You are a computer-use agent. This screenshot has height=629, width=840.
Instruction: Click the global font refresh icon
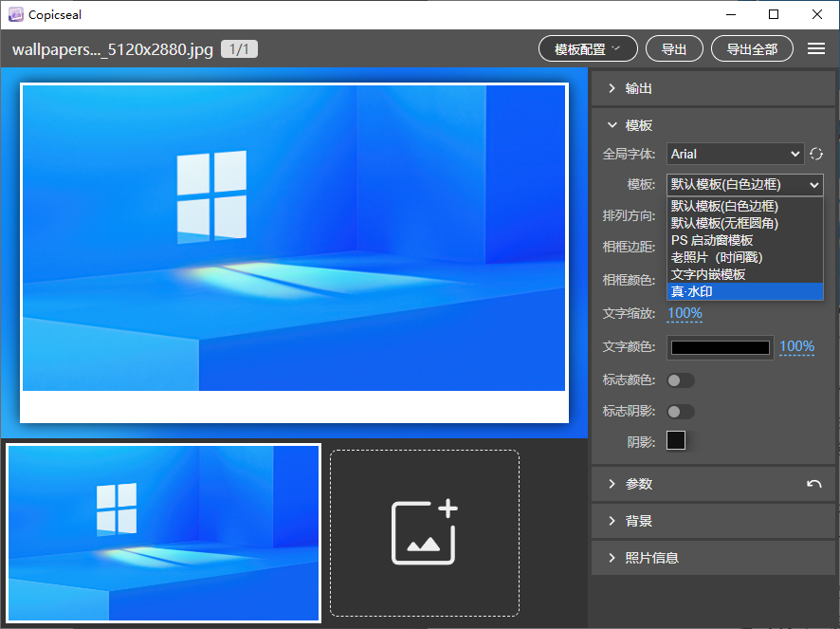click(815, 154)
